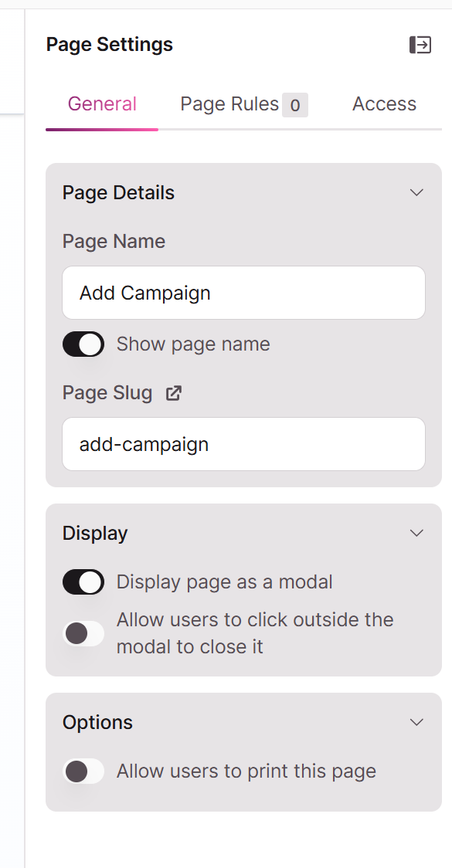Click the Page Settings panel title
Screen dimensions: 452x868
point(110,44)
